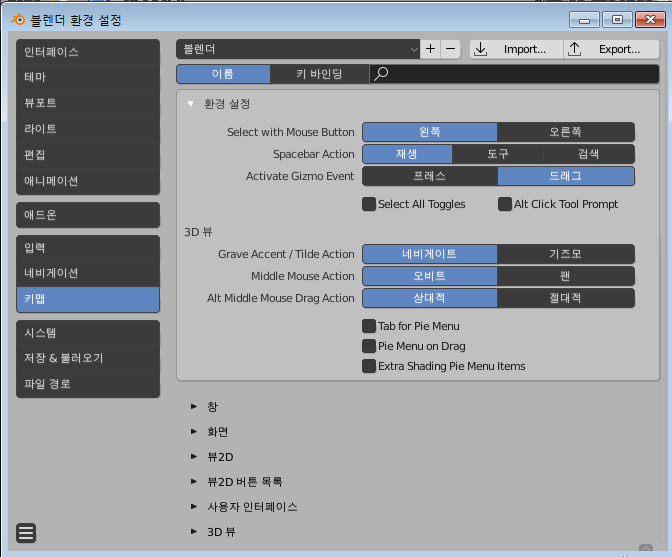Set Activate Gizmo Event to 프레스
The image size is (672, 557).
(x=430, y=176)
